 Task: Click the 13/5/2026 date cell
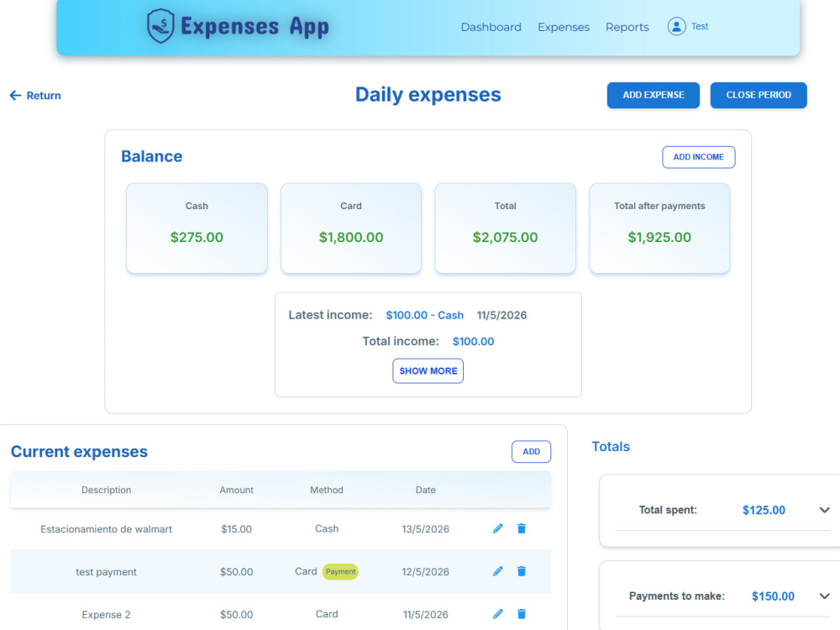click(425, 529)
